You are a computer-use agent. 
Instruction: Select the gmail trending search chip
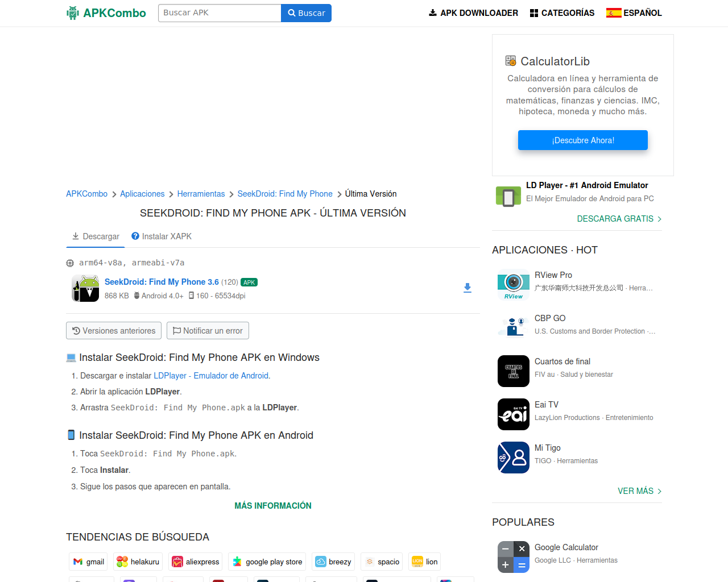88,562
